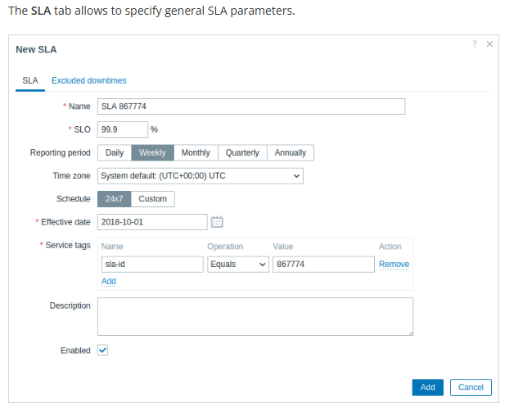532x417 pixels.
Task: Switch schedule to Custom
Action: coord(153,198)
